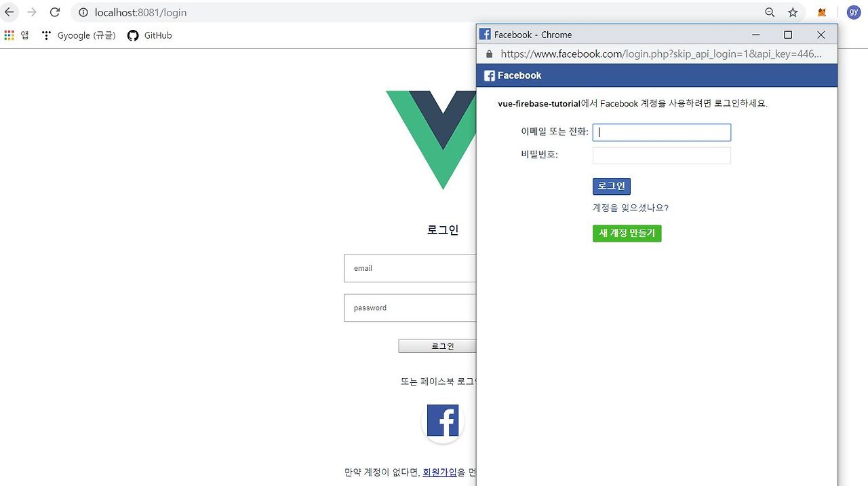Click the lock icon in the popup address bar
This screenshot has height=486, width=868.
(490, 54)
